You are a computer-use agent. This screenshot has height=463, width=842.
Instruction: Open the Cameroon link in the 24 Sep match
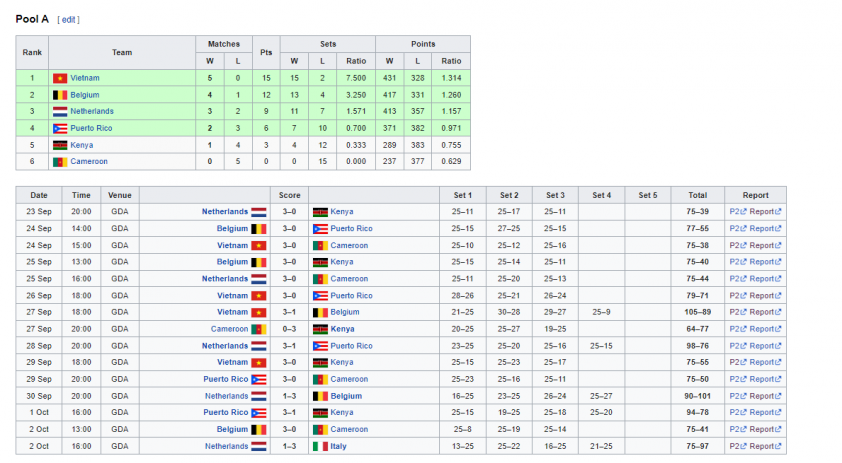(x=349, y=245)
